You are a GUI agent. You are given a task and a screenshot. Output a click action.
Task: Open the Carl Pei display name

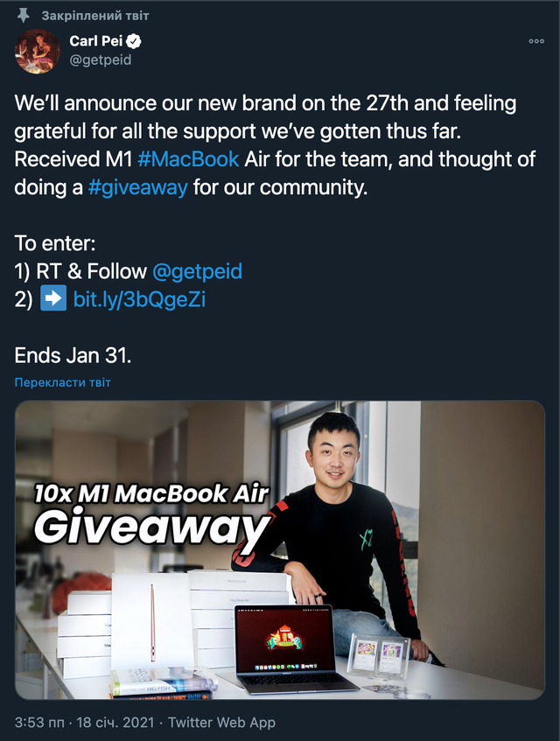(x=96, y=41)
